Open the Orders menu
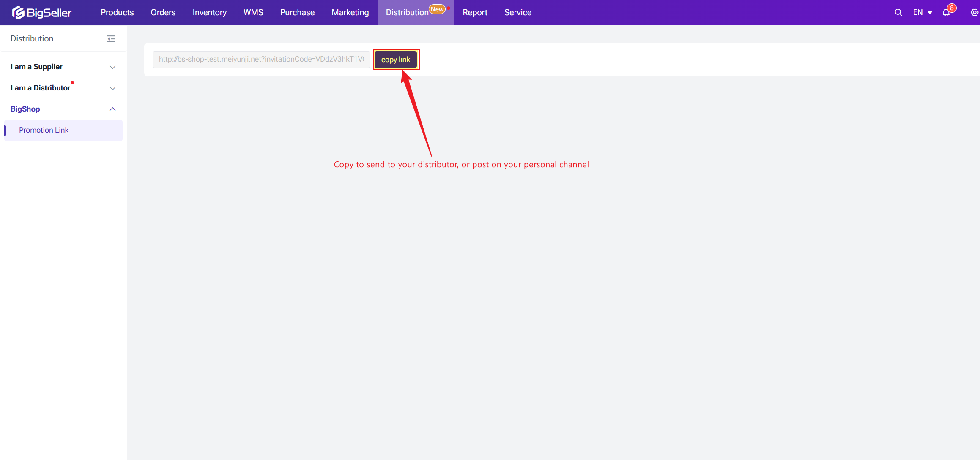The height and width of the screenshot is (460, 980). click(x=163, y=13)
